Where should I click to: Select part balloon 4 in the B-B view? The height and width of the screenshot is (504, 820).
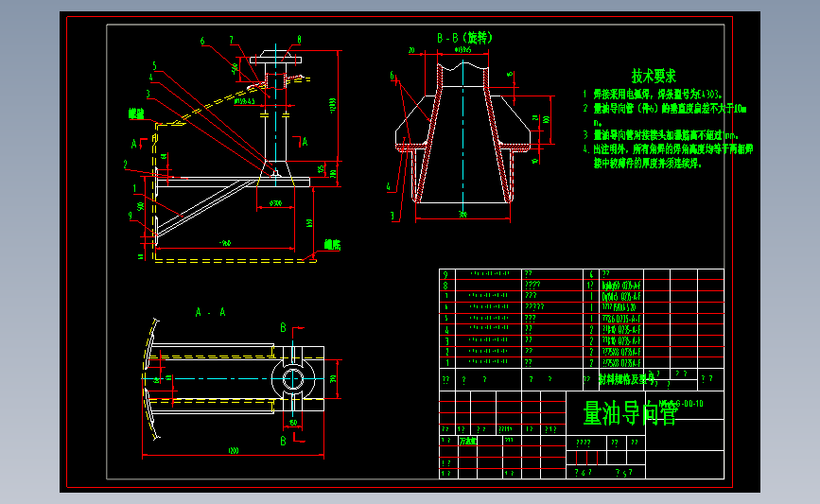click(x=388, y=186)
